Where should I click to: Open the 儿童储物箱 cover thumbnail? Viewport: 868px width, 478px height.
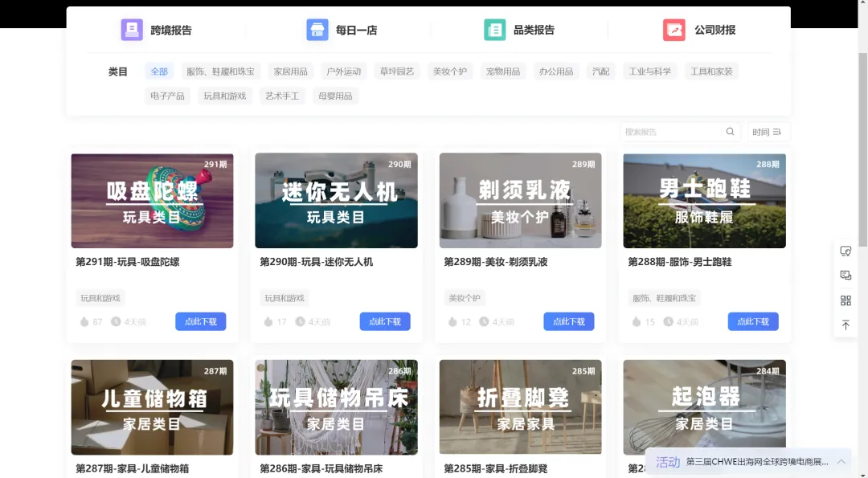[x=152, y=407]
